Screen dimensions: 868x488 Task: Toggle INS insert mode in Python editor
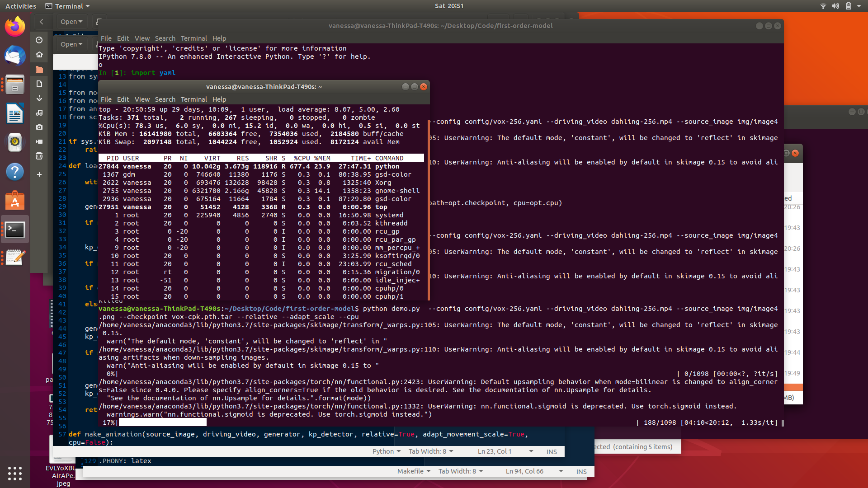[x=551, y=451]
